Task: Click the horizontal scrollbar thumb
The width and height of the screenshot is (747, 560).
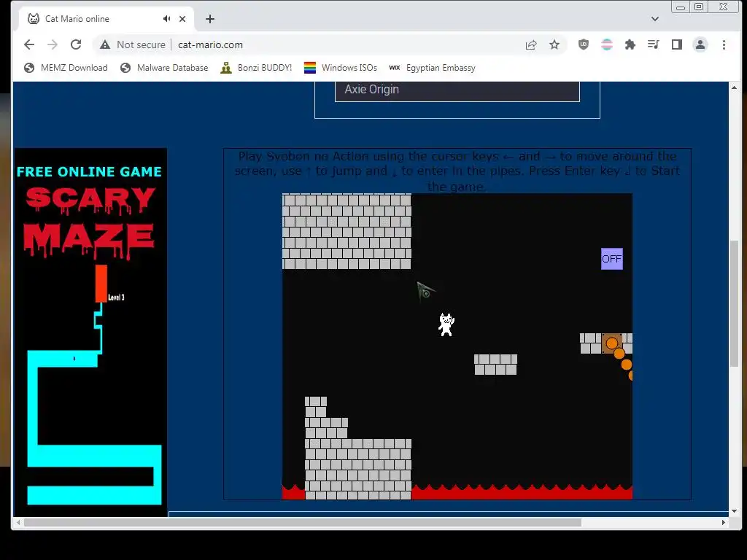Action: (x=303, y=522)
